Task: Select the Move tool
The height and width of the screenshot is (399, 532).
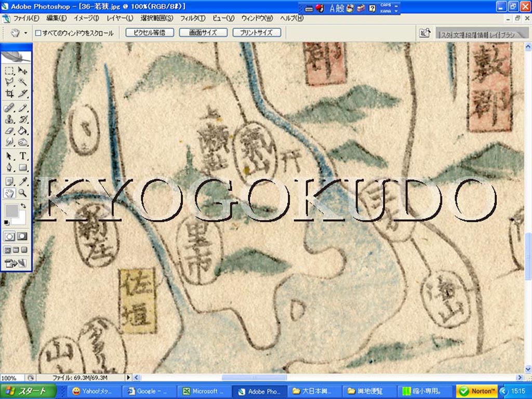Action: (22, 71)
